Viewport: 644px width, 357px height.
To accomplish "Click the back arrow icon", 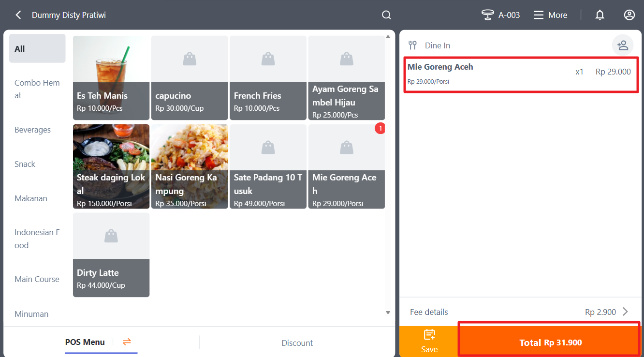I will click(18, 15).
